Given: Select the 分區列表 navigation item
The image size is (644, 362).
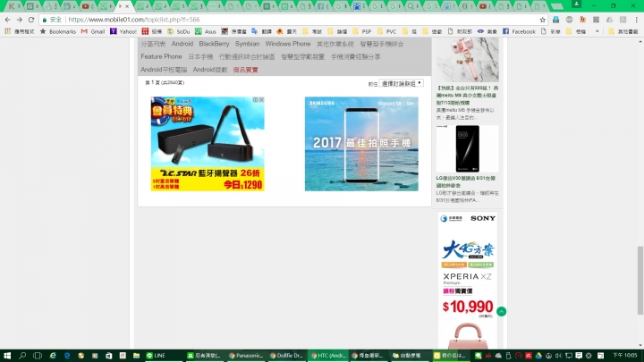Looking at the screenshot, I should coord(153,44).
